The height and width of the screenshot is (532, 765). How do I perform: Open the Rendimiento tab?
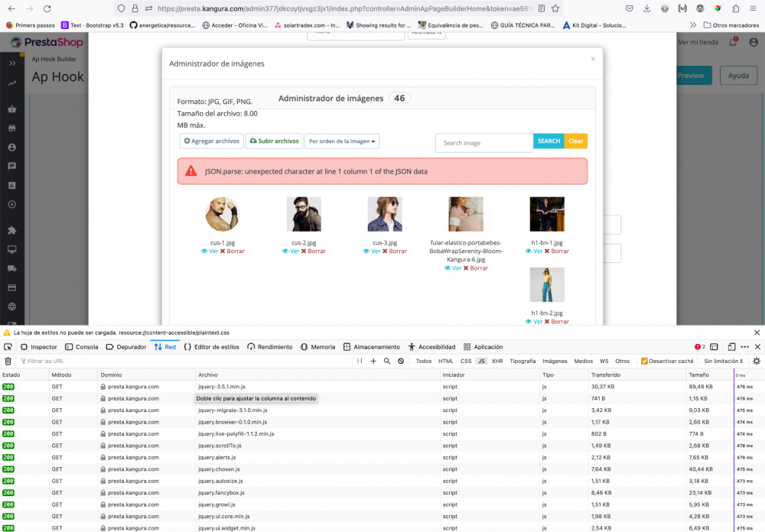point(270,347)
